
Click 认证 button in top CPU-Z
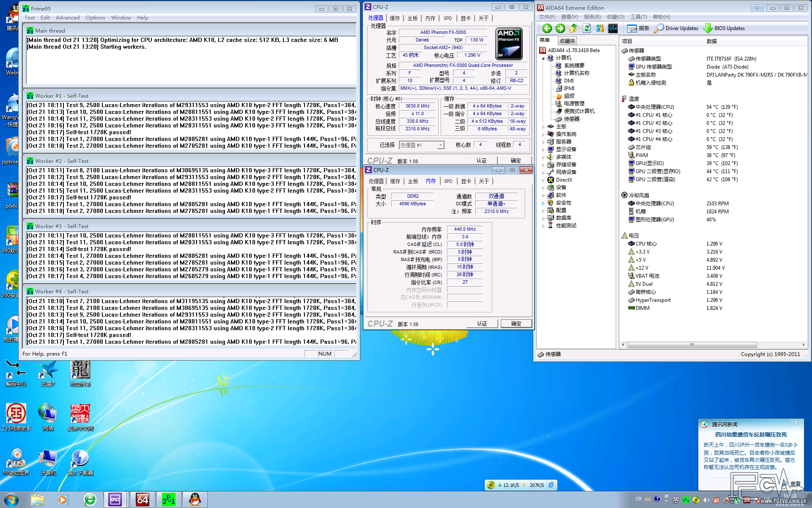tap(482, 161)
